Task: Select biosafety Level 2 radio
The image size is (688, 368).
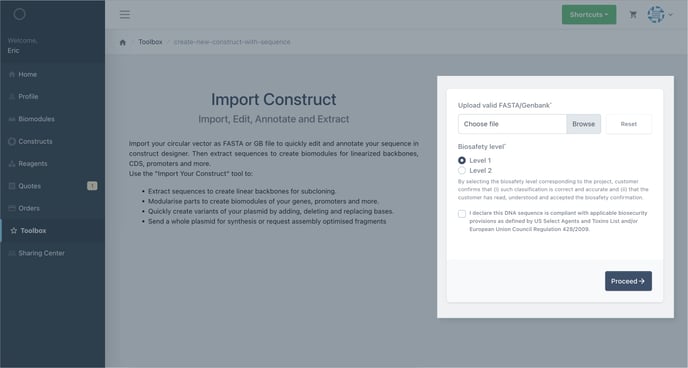Action: coord(462,170)
